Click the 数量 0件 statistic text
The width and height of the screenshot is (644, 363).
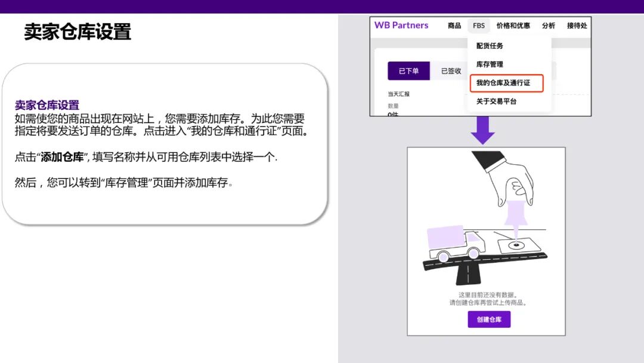pos(394,109)
